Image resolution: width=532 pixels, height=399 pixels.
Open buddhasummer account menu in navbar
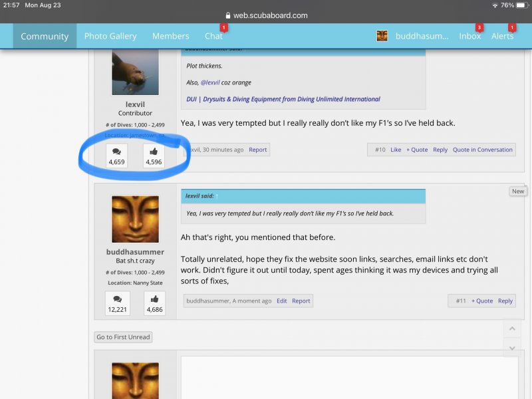coord(422,36)
